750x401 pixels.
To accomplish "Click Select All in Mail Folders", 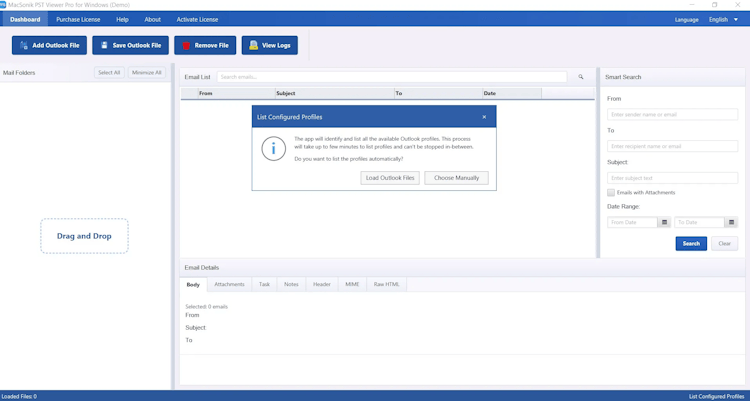I will click(x=109, y=73).
